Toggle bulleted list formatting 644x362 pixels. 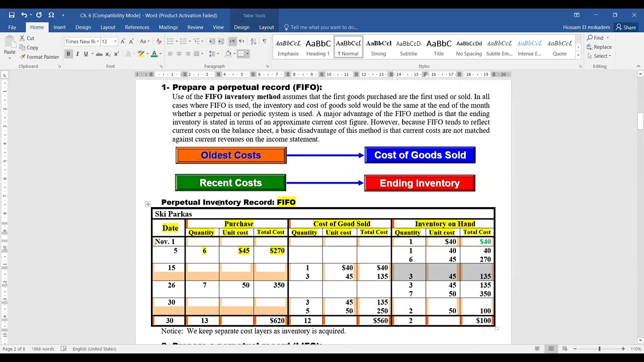(x=170, y=41)
